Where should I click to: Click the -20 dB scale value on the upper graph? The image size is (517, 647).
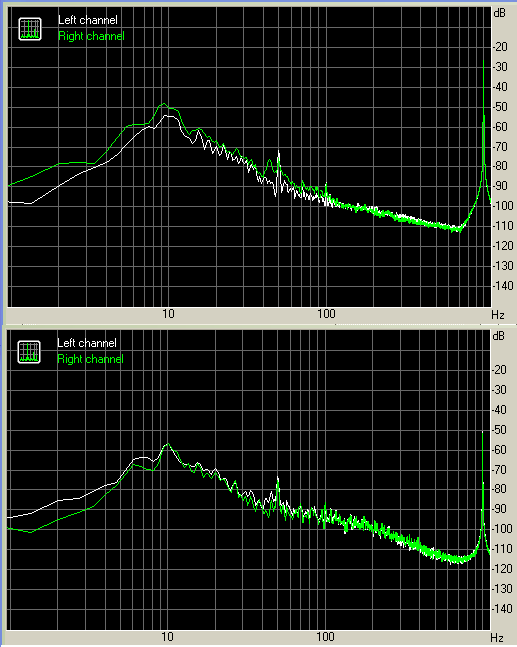pyautogui.click(x=500, y=47)
